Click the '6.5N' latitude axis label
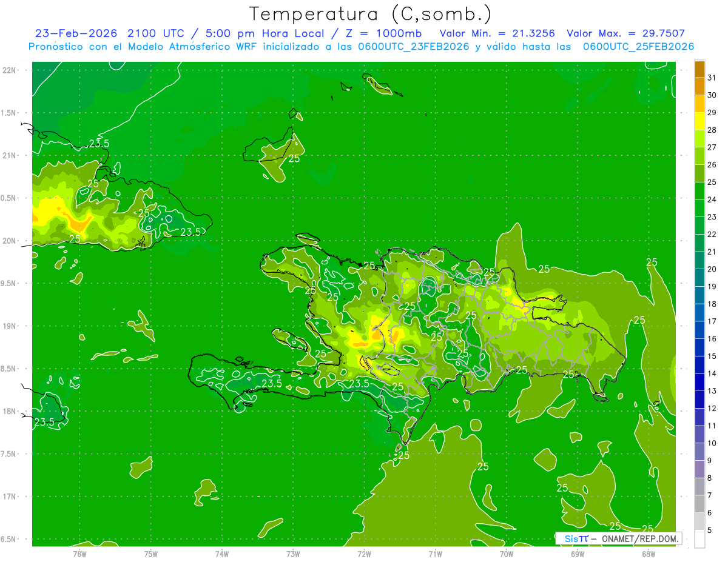Image resolution: width=728 pixels, height=562 pixels. pos(8,539)
